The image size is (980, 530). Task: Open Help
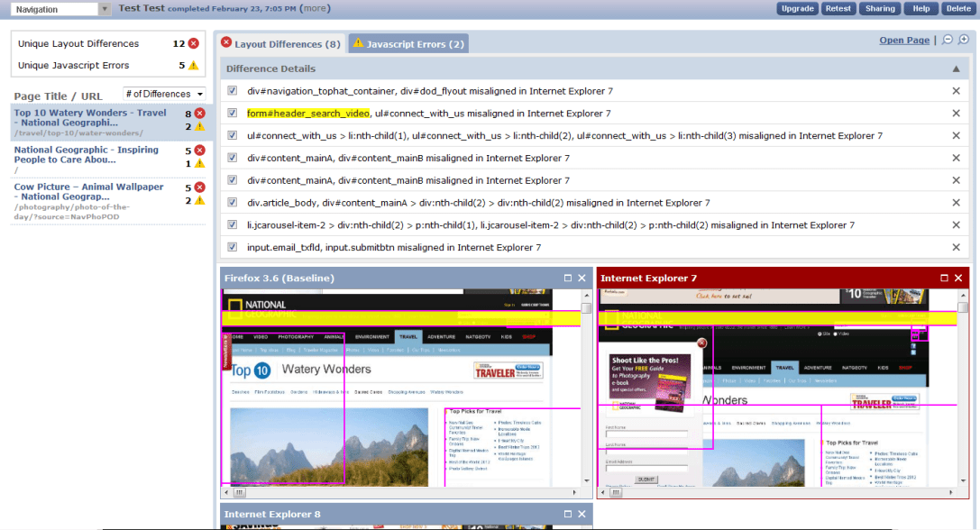pyautogui.click(x=920, y=9)
